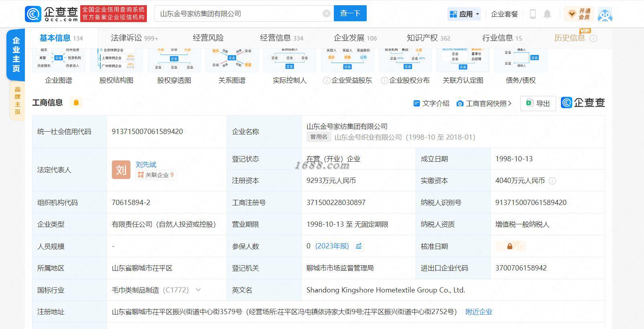The width and height of the screenshot is (644, 329).
Task: Click info icon before 企业受益股东
Action: 327,81
